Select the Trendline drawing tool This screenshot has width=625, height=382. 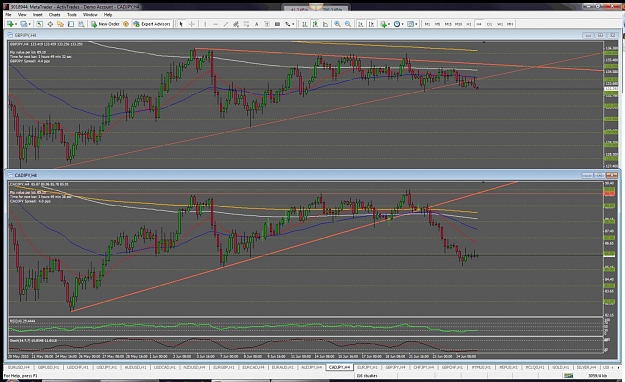pos(226,24)
